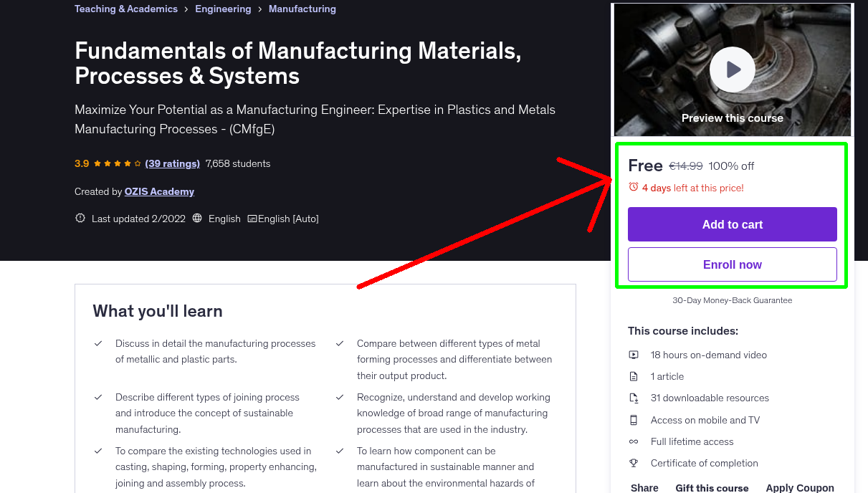Open the Apply Coupon option

pos(800,487)
